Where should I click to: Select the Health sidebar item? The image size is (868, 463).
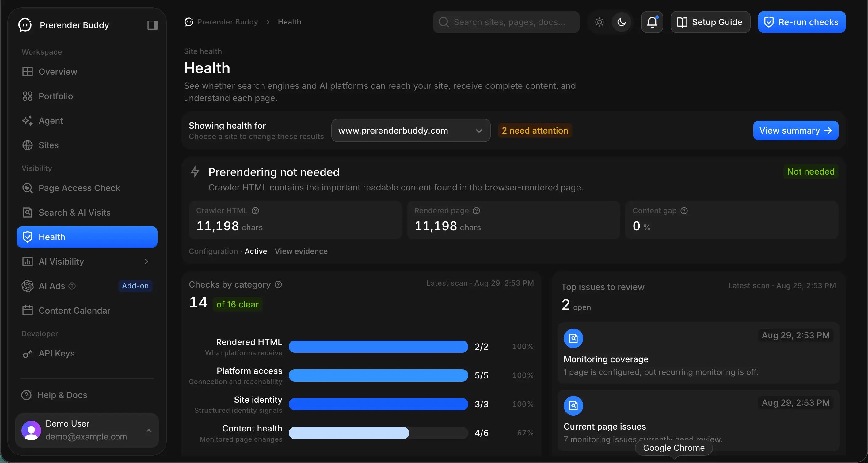(x=87, y=237)
